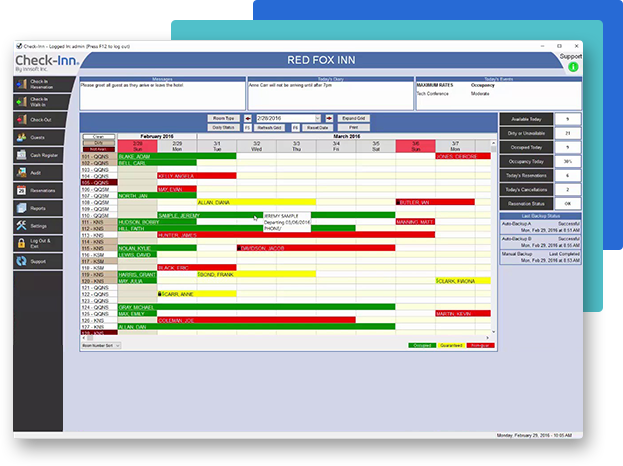Click the green Occupied legend swatch
Image resolution: width=623 pixels, height=466 pixels.
click(421, 346)
